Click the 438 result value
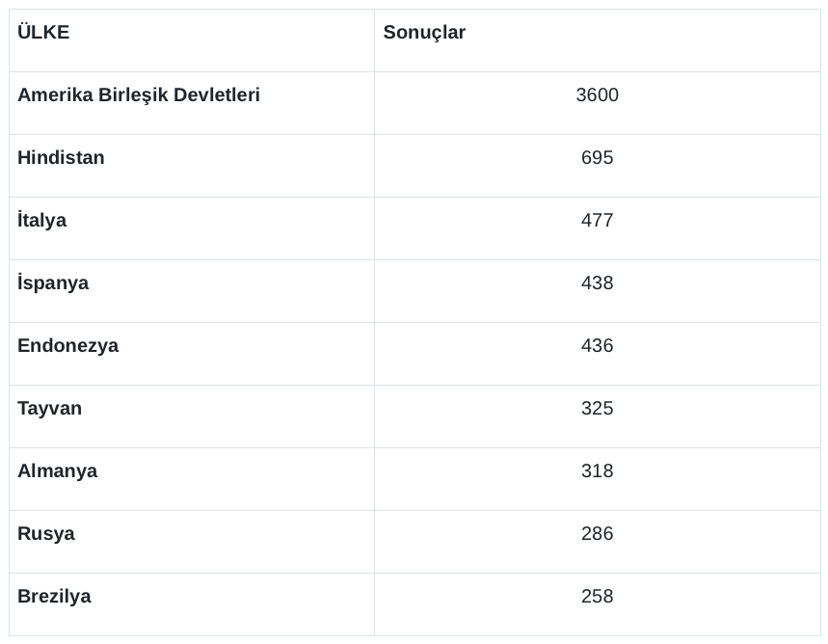 [x=597, y=283]
